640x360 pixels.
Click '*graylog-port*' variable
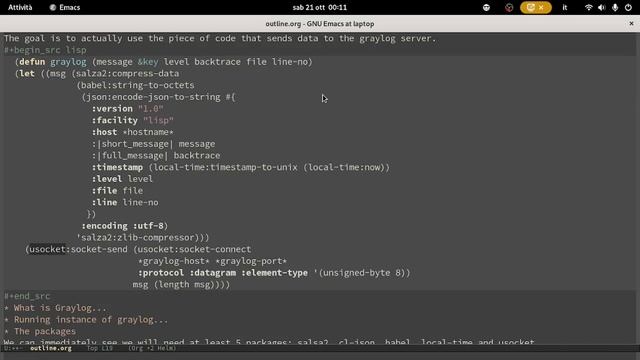[251, 261]
